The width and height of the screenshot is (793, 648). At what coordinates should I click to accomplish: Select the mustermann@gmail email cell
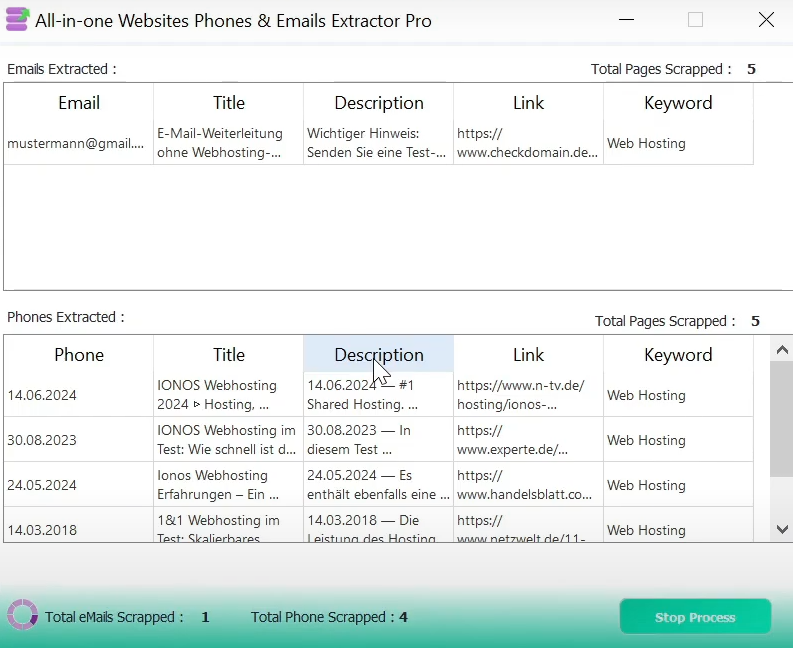point(76,143)
